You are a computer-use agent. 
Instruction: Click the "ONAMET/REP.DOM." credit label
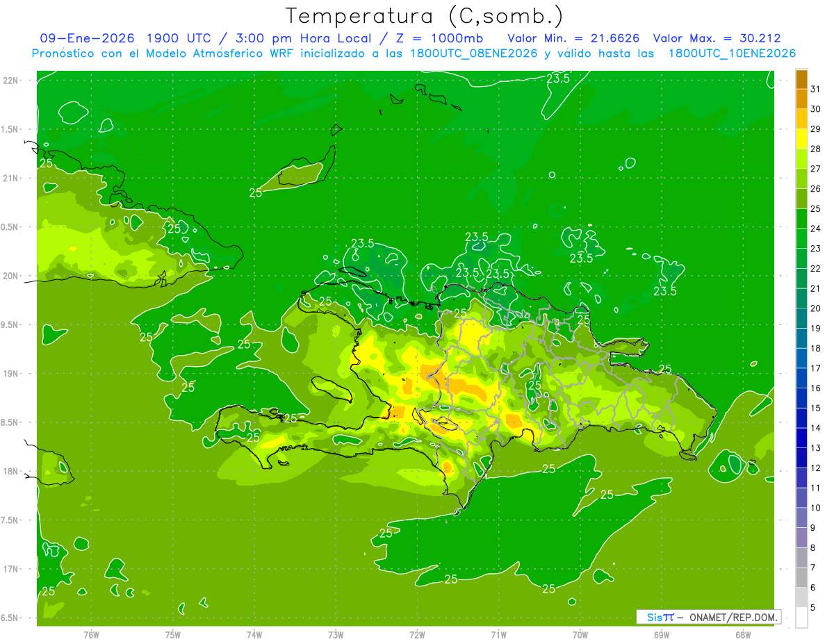[733, 617]
